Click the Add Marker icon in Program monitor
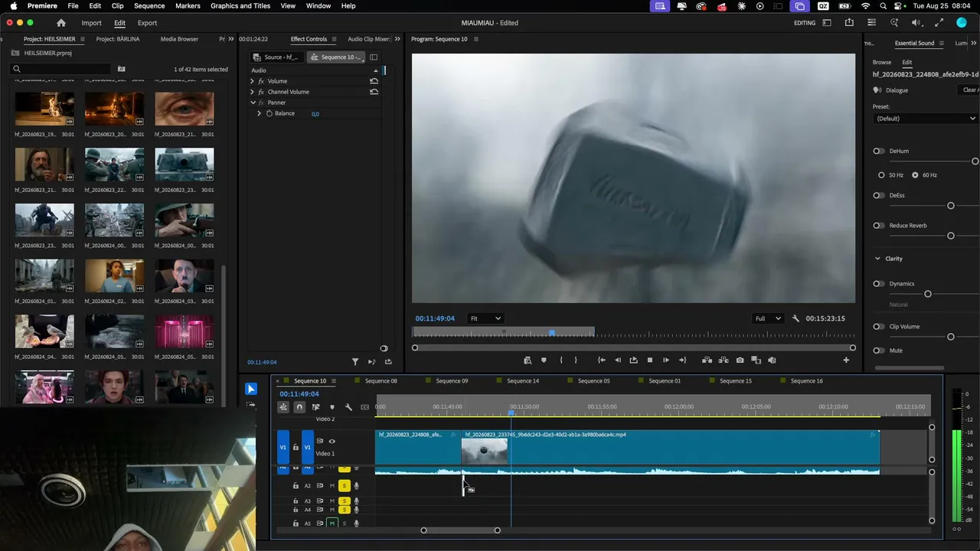The width and height of the screenshot is (980, 551). (544, 360)
